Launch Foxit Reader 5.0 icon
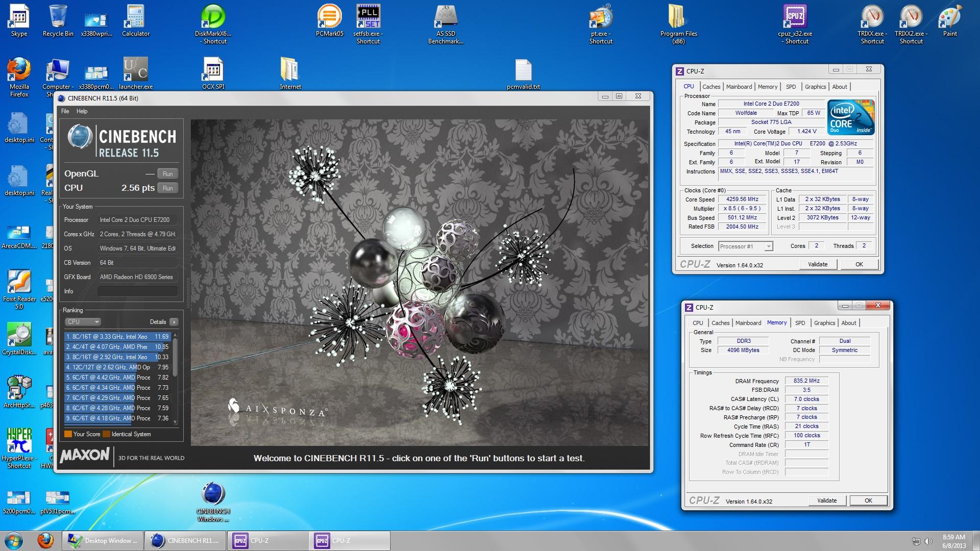The height and width of the screenshot is (551, 980). coord(19,290)
